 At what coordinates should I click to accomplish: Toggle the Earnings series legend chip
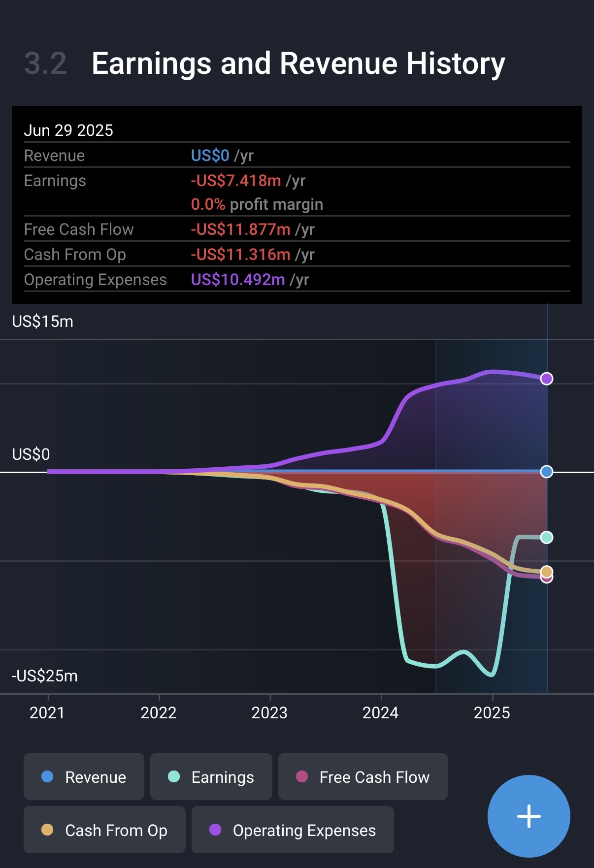point(211,777)
